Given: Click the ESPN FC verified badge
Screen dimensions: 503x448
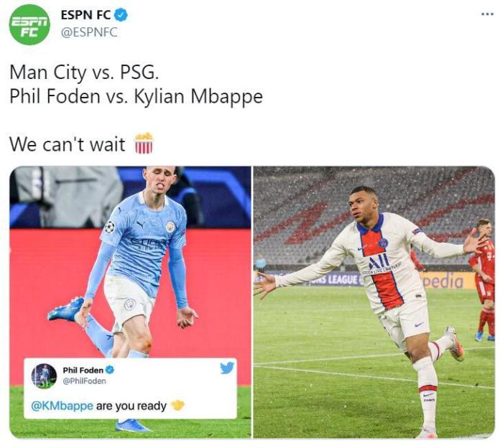Looking at the screenshot, I should pos(121,15).
